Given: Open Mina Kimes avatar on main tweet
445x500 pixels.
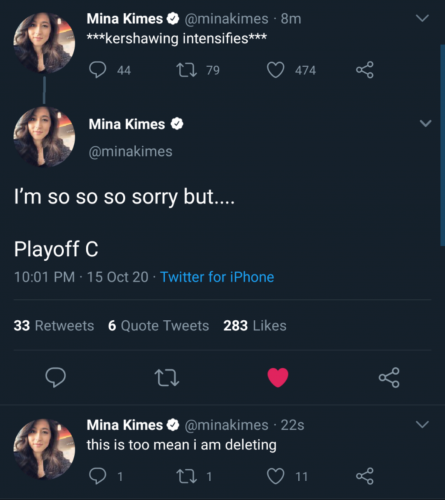Looking at the screenshot, I should 44,137.
